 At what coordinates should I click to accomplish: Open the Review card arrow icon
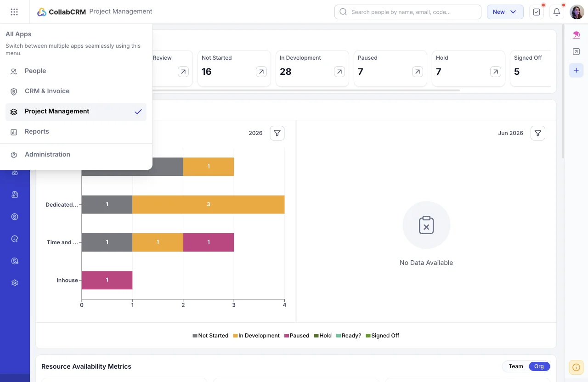[183, 72]
